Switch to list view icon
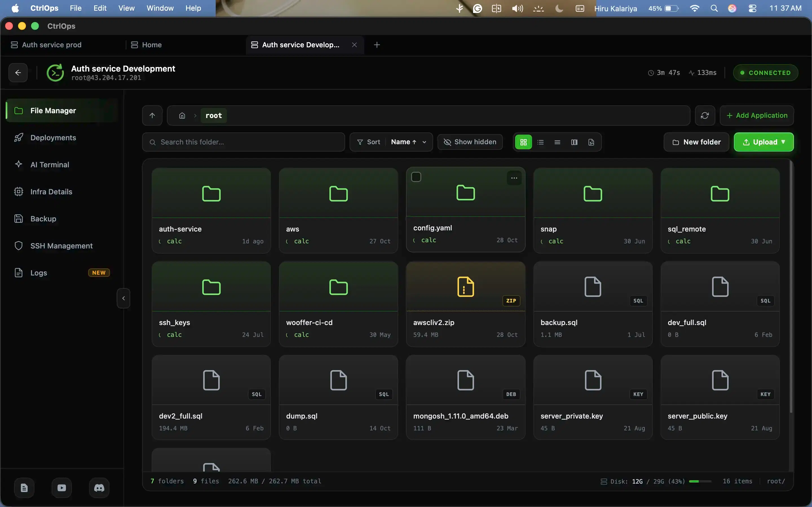812x507 pixels. click(x=540, y=142)
